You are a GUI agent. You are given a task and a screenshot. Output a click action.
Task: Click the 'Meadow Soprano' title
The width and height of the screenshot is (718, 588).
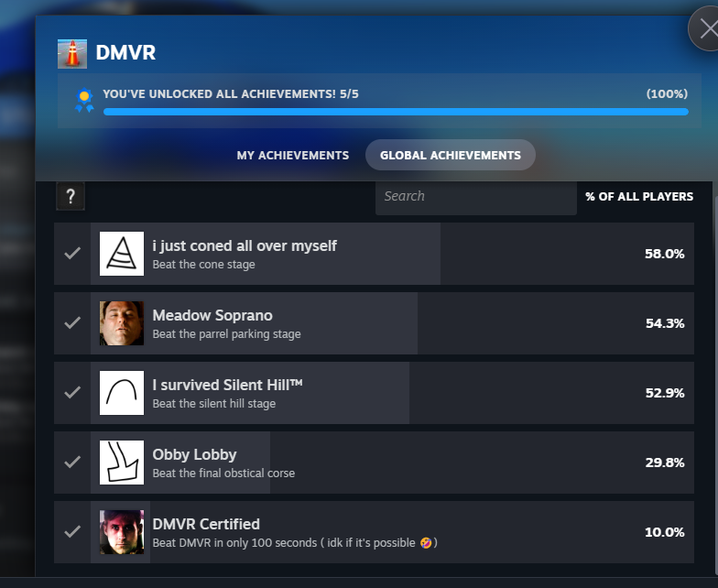click(x=212, y=315)
